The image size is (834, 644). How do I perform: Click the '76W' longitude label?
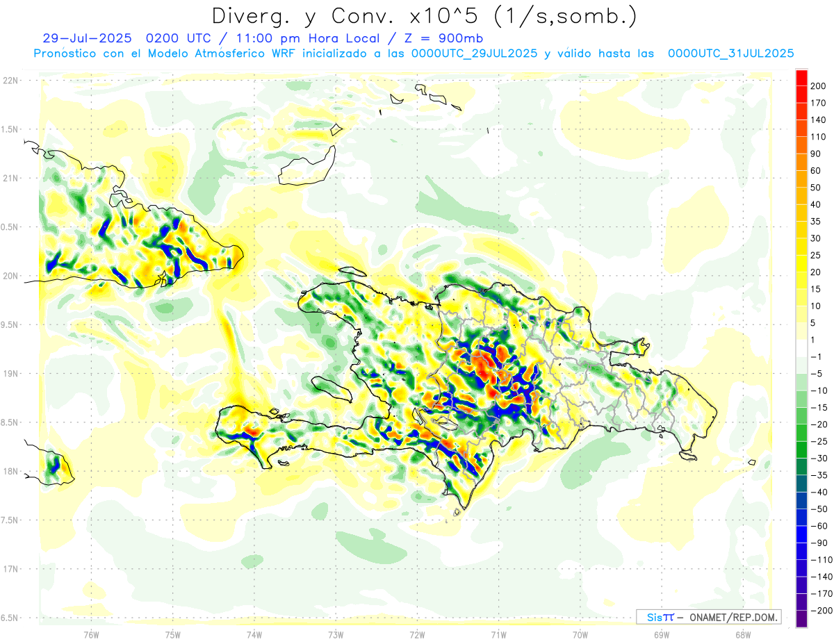(x=91, y=634)
